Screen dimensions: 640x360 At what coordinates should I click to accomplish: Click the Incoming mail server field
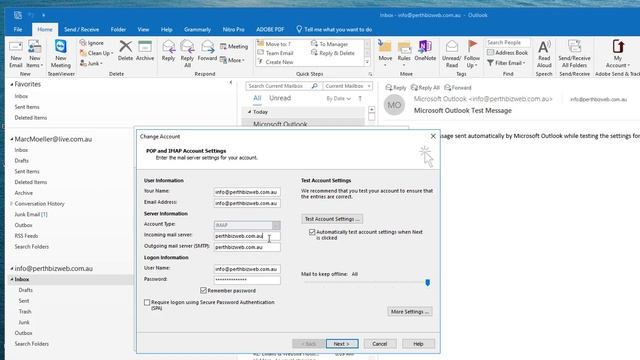[x=247, y=236]
